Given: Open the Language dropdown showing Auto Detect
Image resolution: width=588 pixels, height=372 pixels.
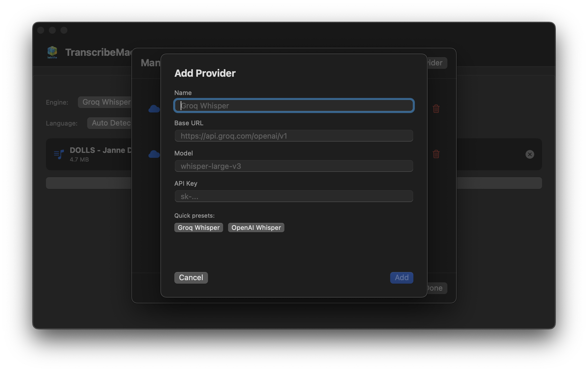Looking at the screenshot, I should (x=110, y=123).
